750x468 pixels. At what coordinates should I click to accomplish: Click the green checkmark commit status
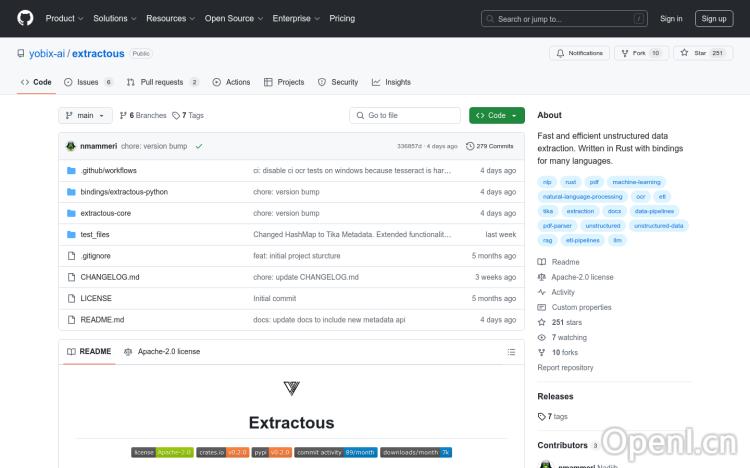(x=199, y=146)
